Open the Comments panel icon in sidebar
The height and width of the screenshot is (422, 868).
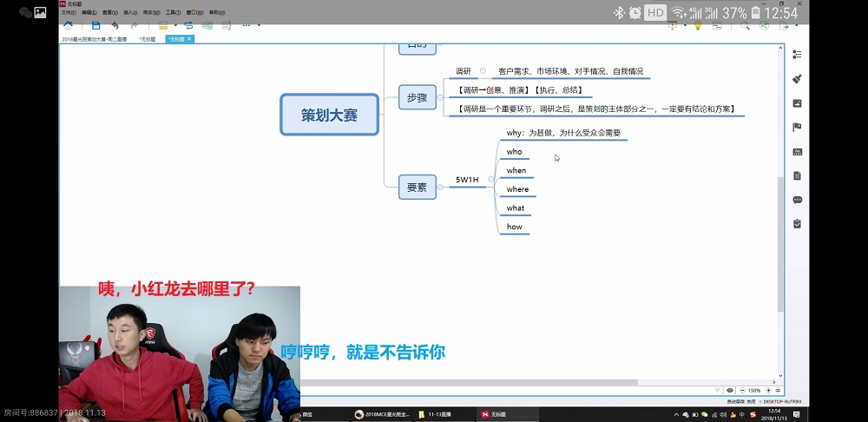tap(797, 200)
